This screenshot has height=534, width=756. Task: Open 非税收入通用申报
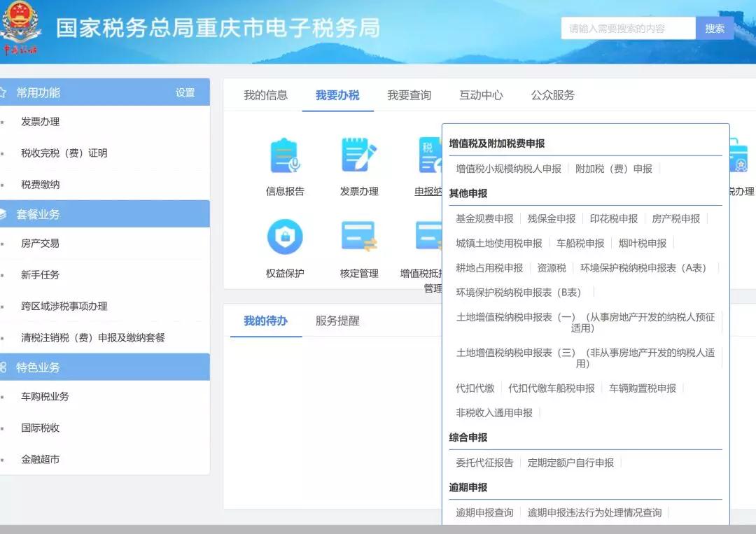494,412
